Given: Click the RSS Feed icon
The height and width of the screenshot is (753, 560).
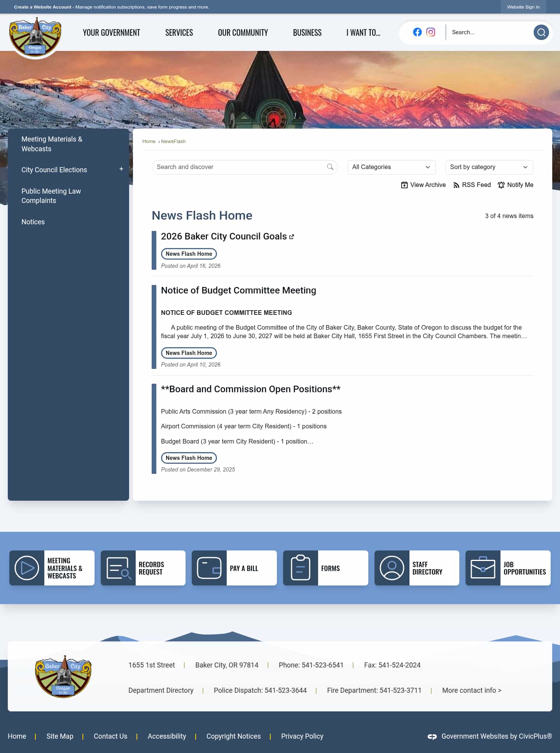Looking at the screenshot, I should (456, 185).
